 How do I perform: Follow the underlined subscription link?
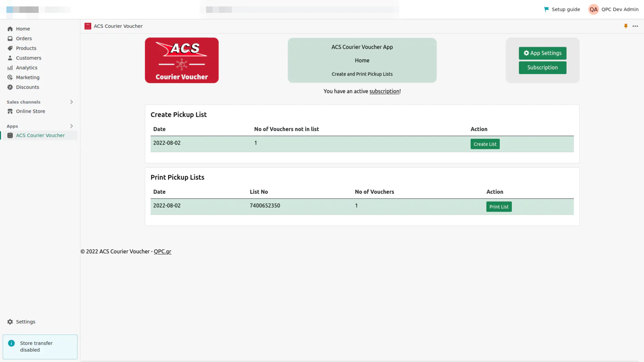pos(384,91)
